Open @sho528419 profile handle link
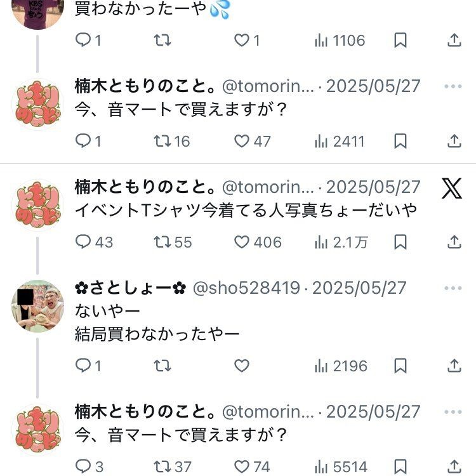The width and height of the screenshot is (476, 476). pos(246,288)
